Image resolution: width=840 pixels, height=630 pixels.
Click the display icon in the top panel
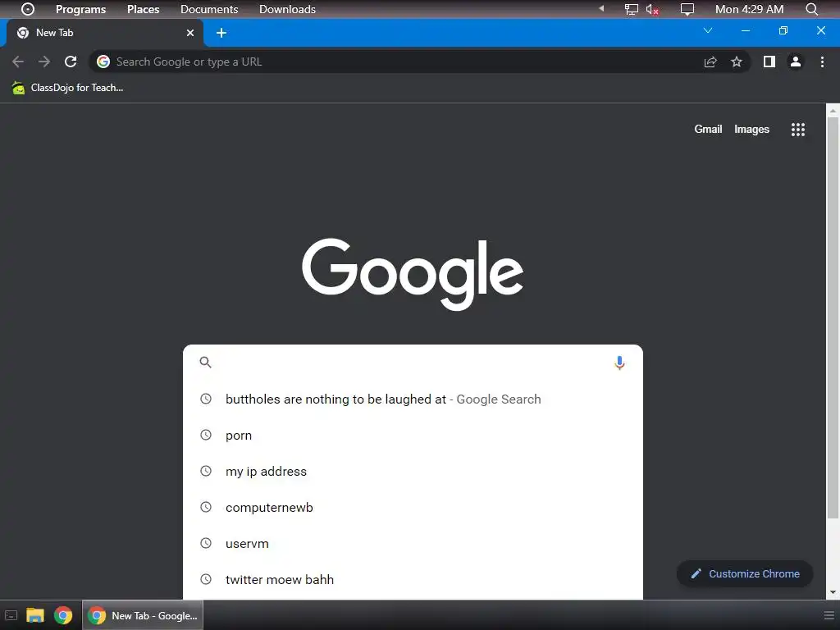coord(687,9)
